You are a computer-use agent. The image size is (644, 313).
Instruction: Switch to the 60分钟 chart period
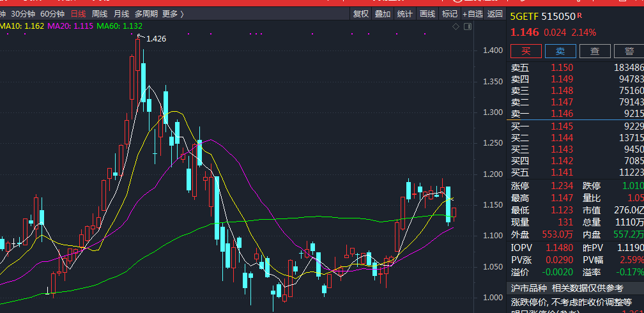coord(52,14)
